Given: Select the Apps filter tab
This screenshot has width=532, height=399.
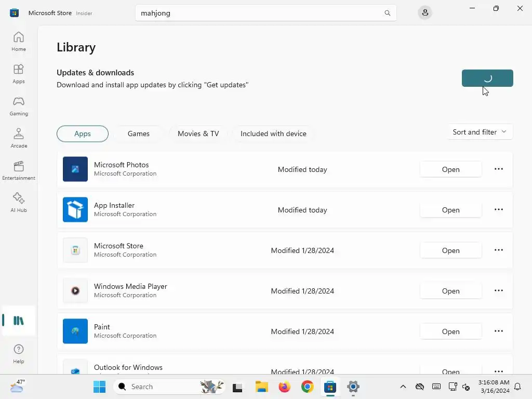Looking at the screenshot, I should pyautogui.click(x=83, y=134).
